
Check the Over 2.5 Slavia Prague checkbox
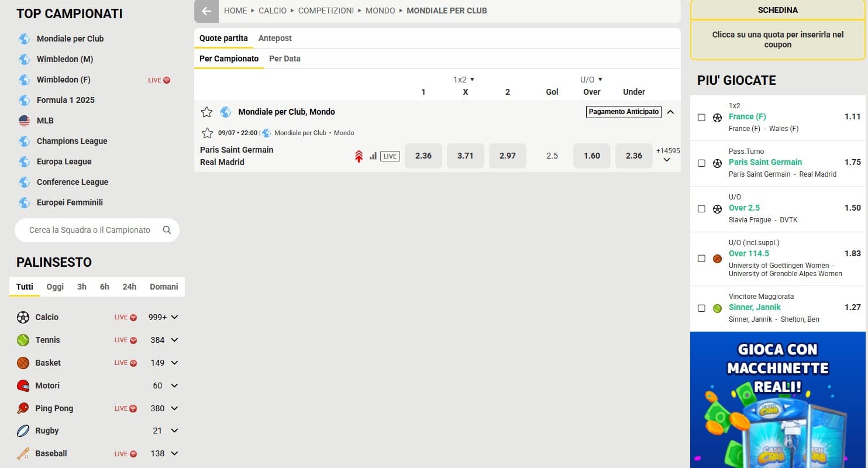pos(702,209)
